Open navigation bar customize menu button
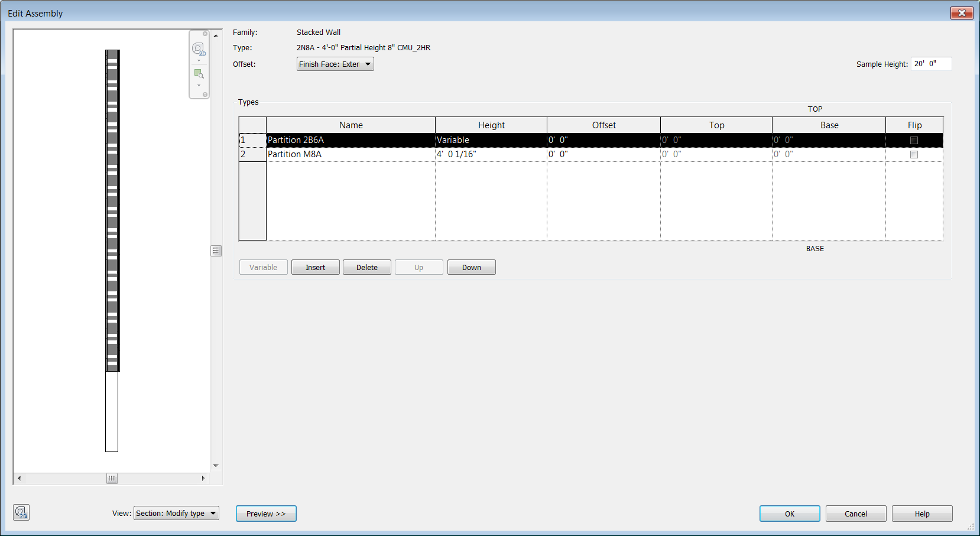980x536 pixels. point(205,95)
